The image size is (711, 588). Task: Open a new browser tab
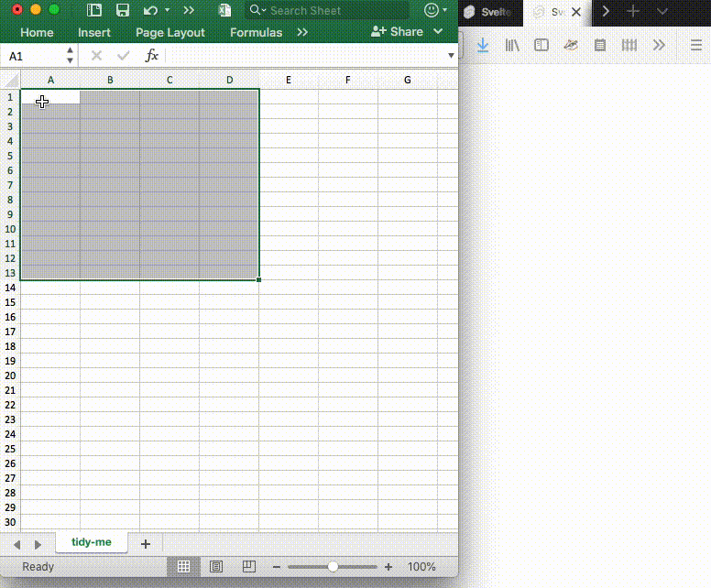point(633,11)
